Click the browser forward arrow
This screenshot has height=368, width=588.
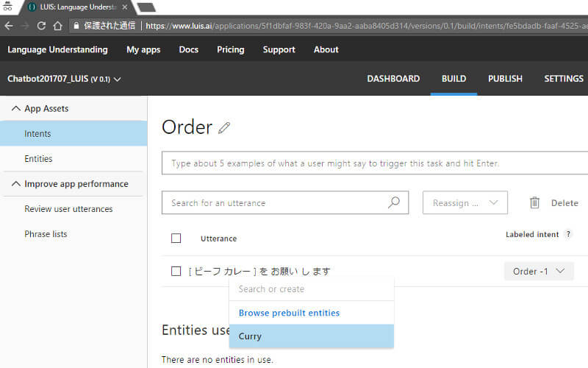pyautogui.click(x=25, y=26)
